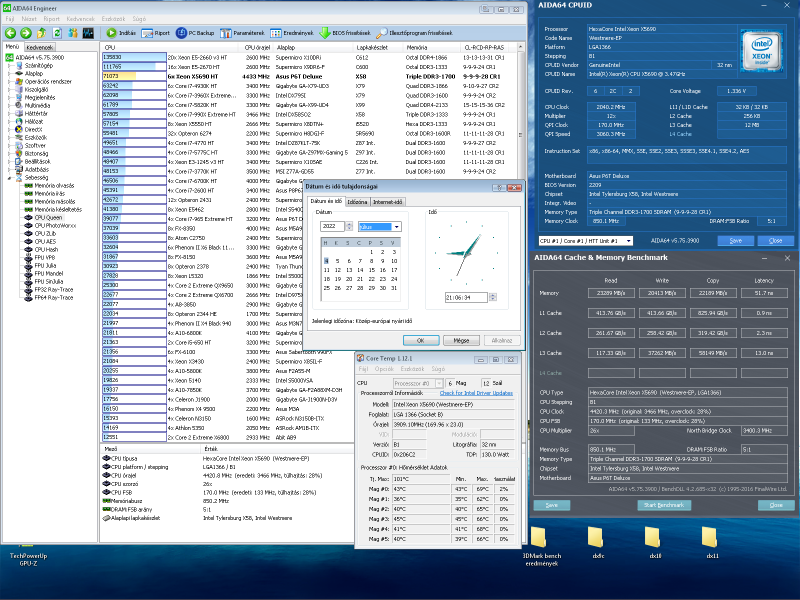Click Mégse in the date dialog

point(461,340)
